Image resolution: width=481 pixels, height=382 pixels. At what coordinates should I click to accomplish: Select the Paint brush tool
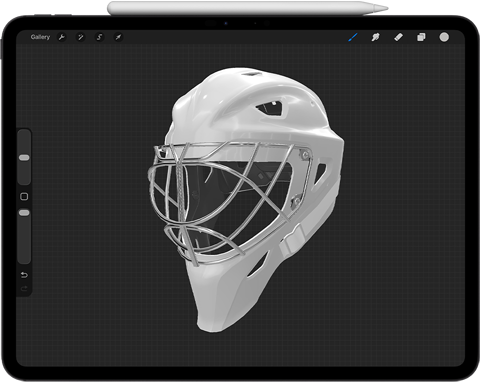point(353,37)
